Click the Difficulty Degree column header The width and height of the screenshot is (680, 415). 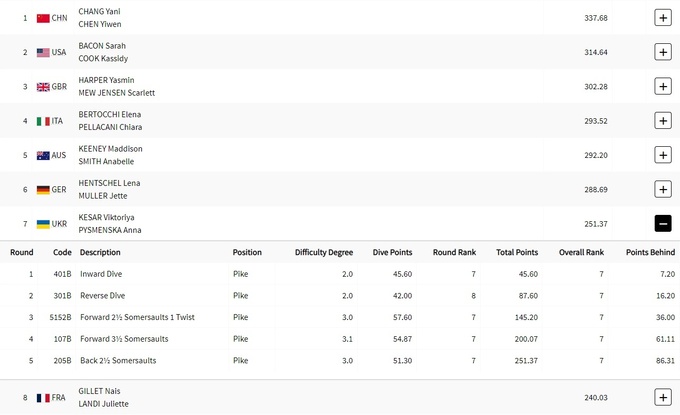324,252
